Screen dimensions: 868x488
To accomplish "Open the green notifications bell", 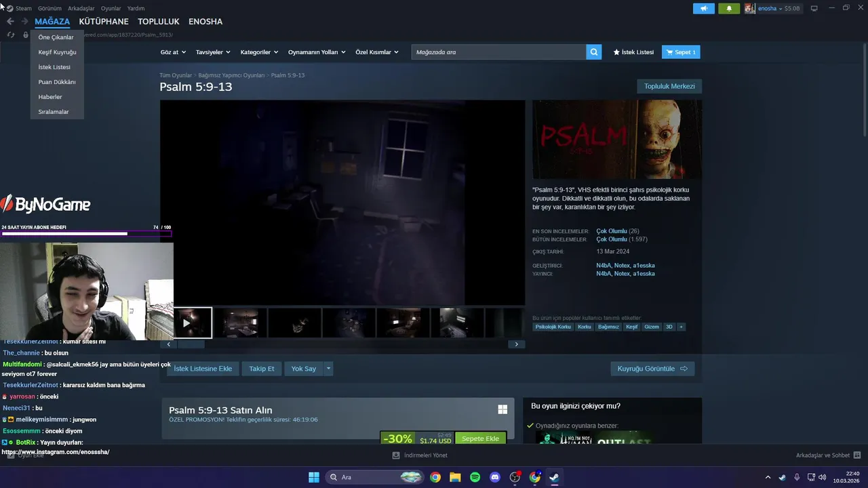I will click(x=729, y=8).
